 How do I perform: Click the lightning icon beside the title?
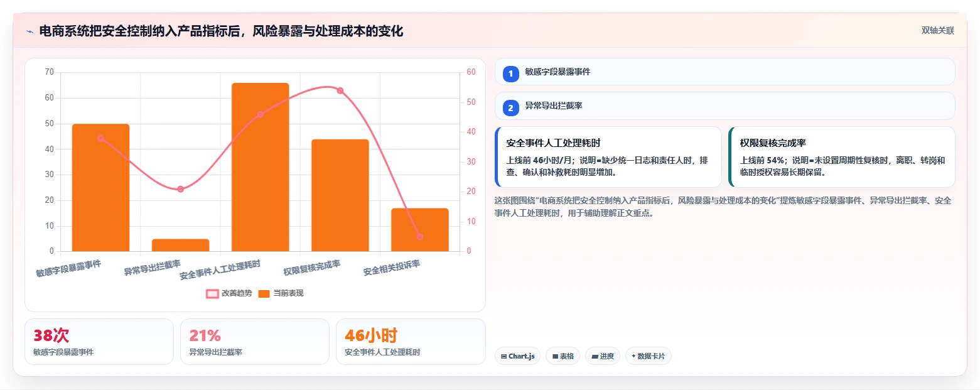30,31
